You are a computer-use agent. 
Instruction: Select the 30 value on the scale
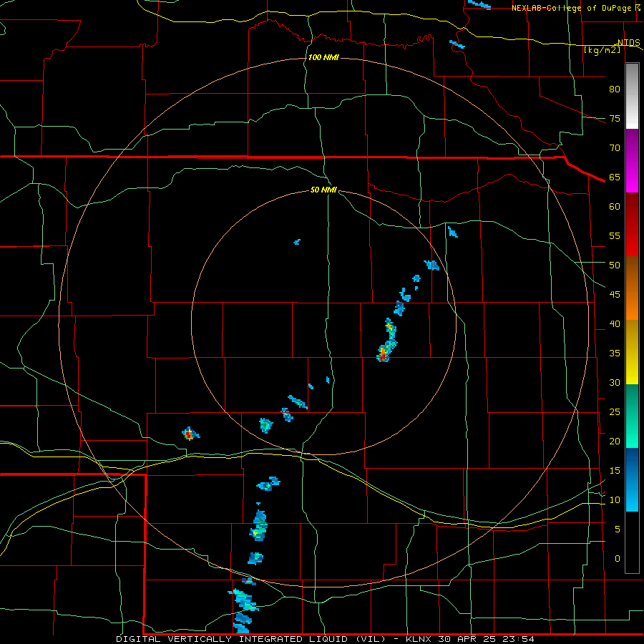615,382
